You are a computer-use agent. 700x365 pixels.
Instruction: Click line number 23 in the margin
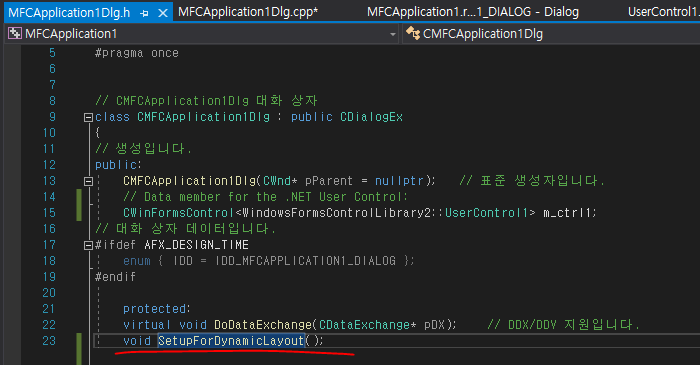coord(49,341)
